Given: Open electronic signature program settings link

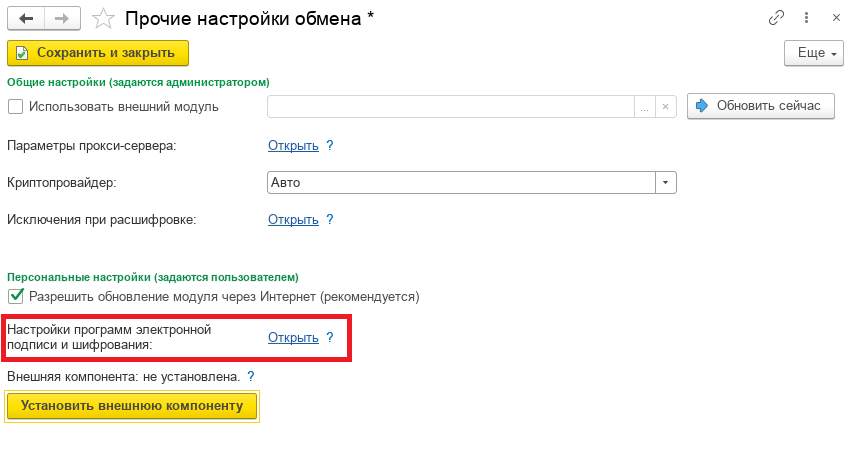Looking at the screenshot, I should pos(293,337).
